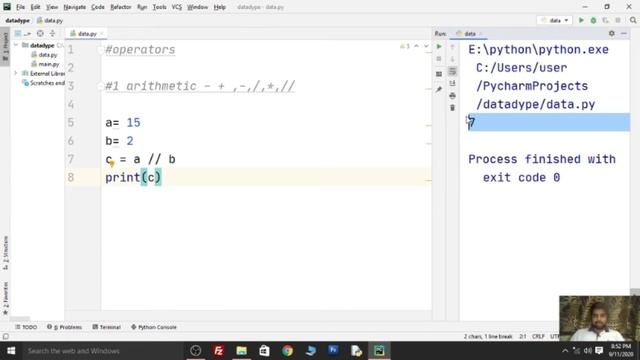The image size is (640, 360).
Task: Hide the Run tool window
Action: (624, 33)
